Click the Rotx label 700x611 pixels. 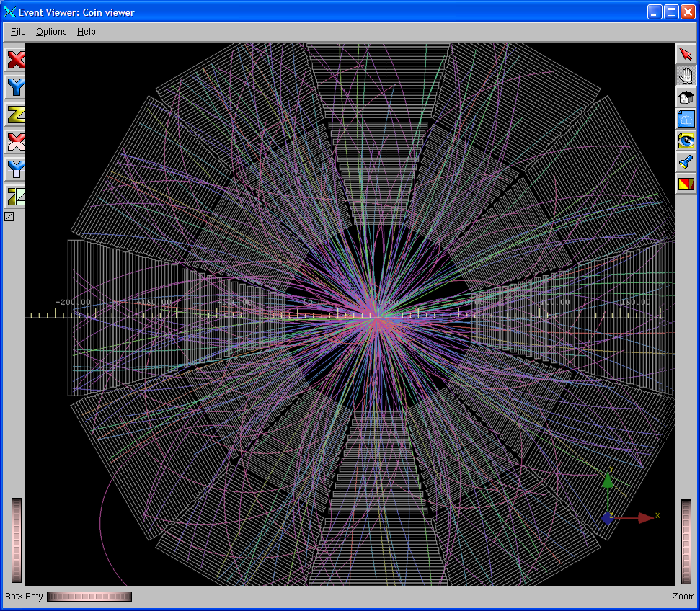click(x=13, y=597)
